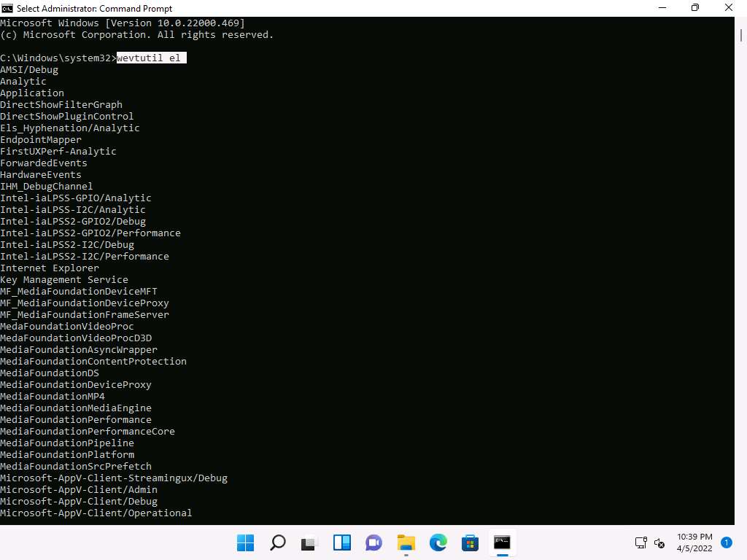747x560 pixels.
Task: Restore down the Command Prompt window
Action: pos(695,8)
